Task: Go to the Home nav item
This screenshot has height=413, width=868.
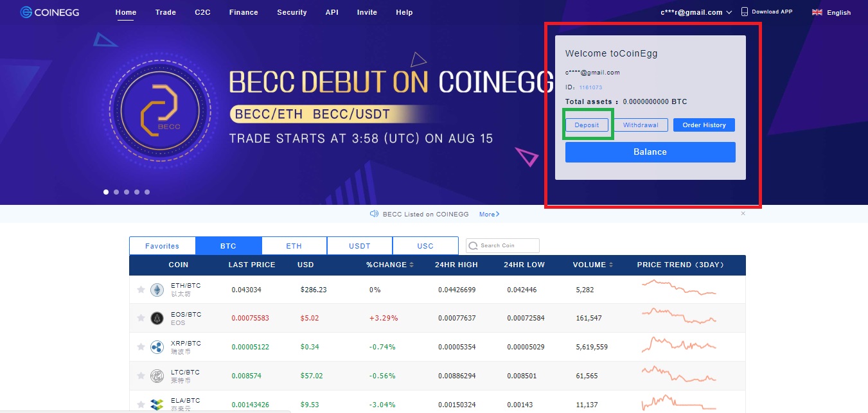Action: point(126,12)
